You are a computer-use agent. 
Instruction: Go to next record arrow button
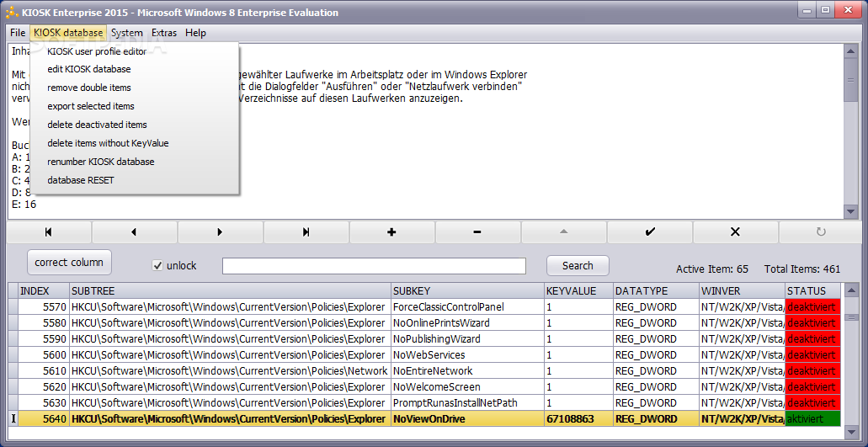coord(221,232)
